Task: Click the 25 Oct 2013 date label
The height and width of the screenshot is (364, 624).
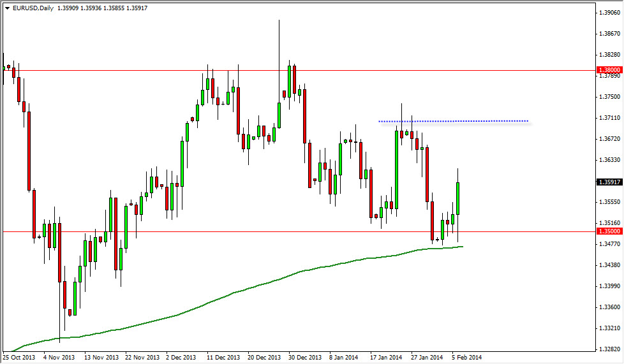Action: pyautogui.click(x=19, y=357)
